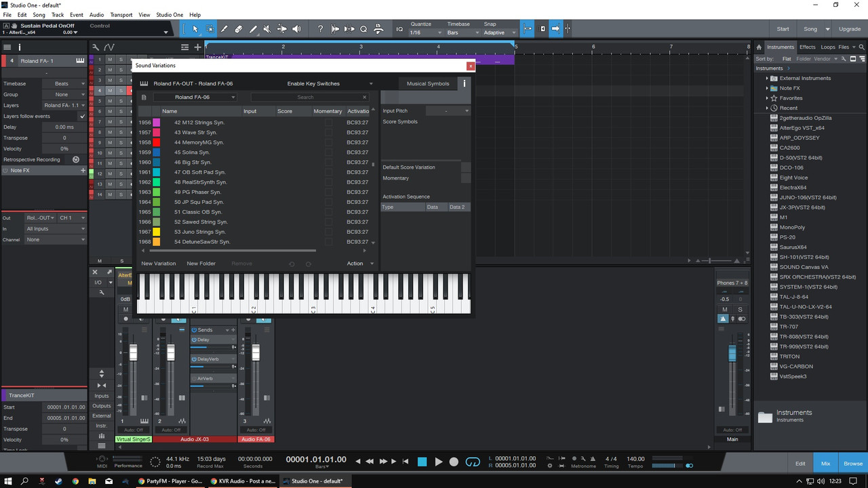The width and height of the screenshot is (868, 488).
Task: Open the Enable Key Switches dropdown
Action: pos(330,83)
